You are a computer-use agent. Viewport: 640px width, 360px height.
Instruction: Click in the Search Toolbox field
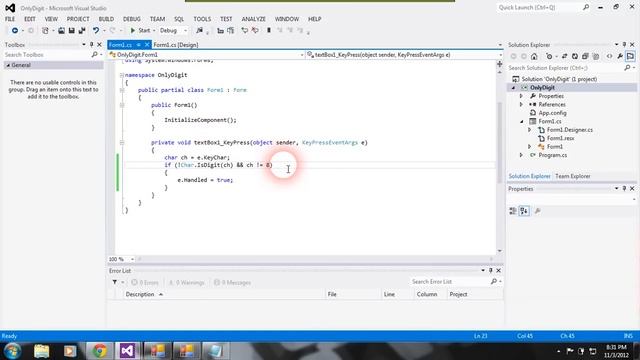(x=47, y=55)
